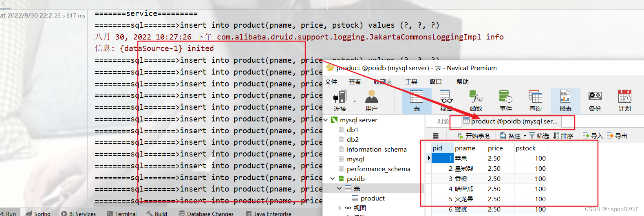The width and height of the screenshot is (644, 216).
Task: Open the 查询 (Query) toolbar icon
Action: coord(536,101)
